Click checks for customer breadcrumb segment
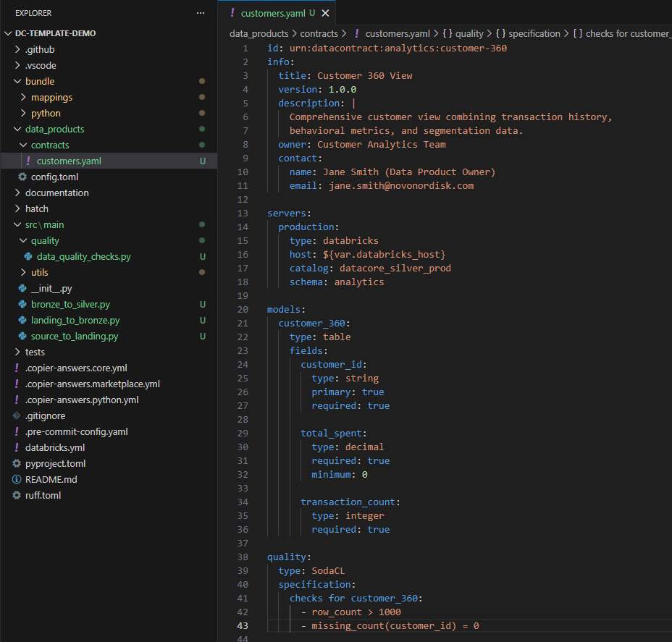Image resolution: width=672 pixels, height=642 pixels. click(x=627, y=33)
